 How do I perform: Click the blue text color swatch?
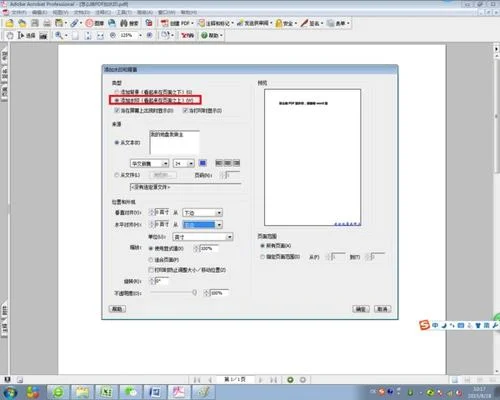coord(203,163)
